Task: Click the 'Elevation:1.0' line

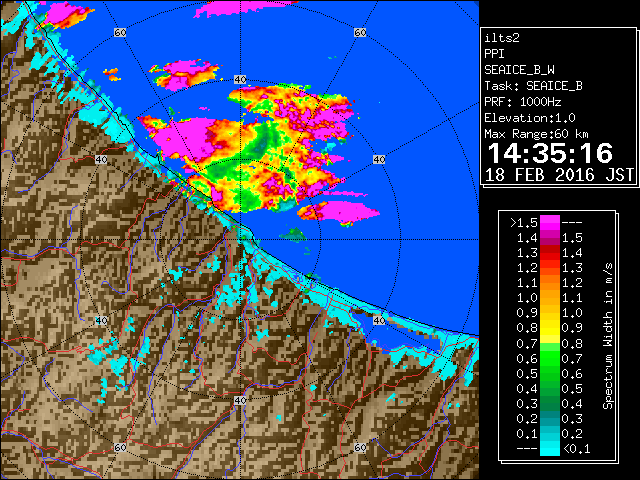Action: [530, 118]
